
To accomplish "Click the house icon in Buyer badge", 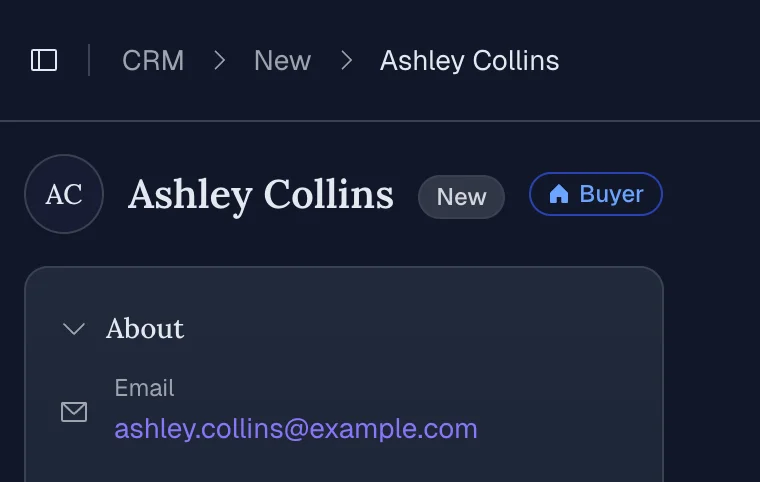I will [558, 194].
